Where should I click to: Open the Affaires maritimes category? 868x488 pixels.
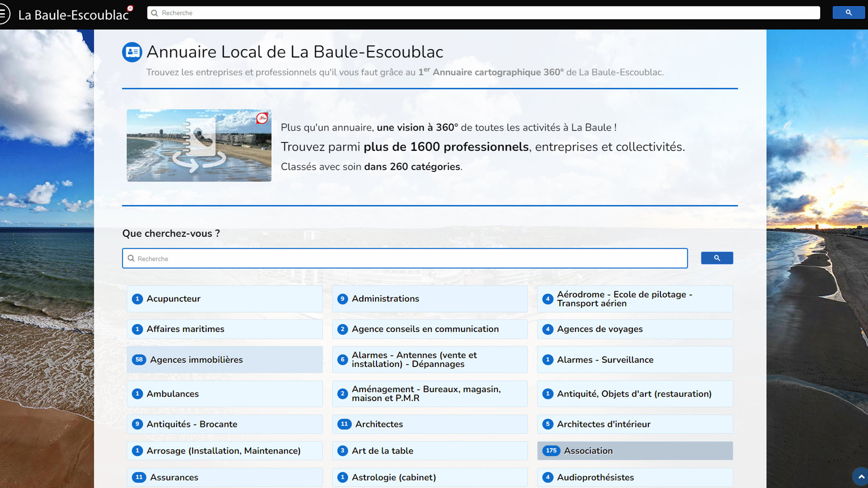[x=225, y=329]
